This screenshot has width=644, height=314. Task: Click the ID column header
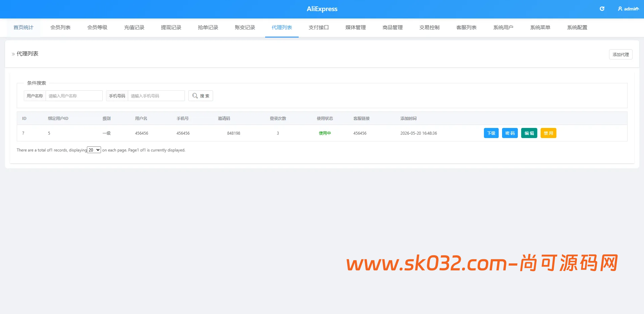[24, 119]
